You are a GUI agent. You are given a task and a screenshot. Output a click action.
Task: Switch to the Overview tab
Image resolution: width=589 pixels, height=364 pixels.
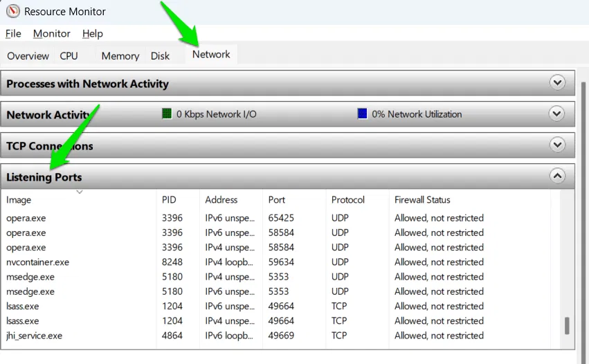coord(28,56)
